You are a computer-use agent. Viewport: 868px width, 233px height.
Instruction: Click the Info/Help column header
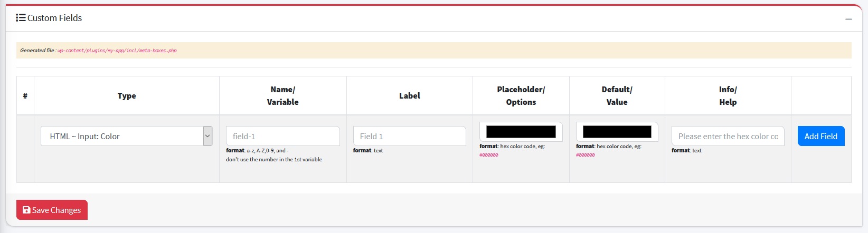tap(728, 96)
